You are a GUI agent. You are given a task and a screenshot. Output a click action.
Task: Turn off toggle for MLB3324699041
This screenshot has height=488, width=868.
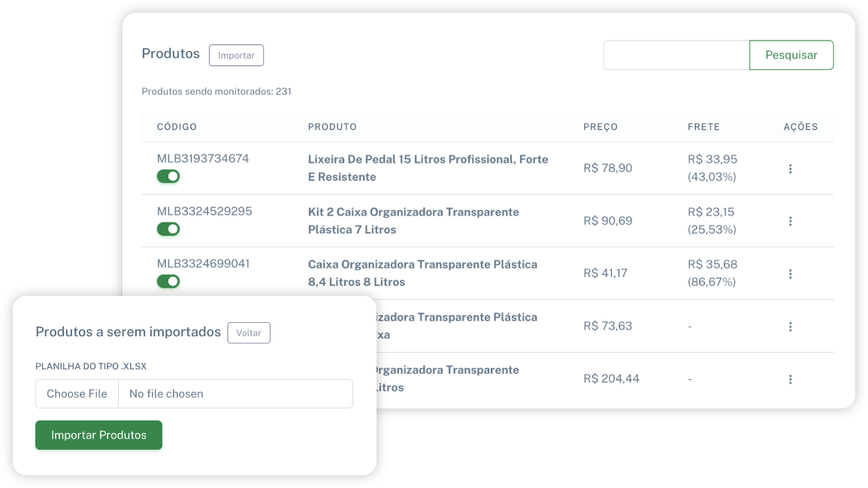168,282
